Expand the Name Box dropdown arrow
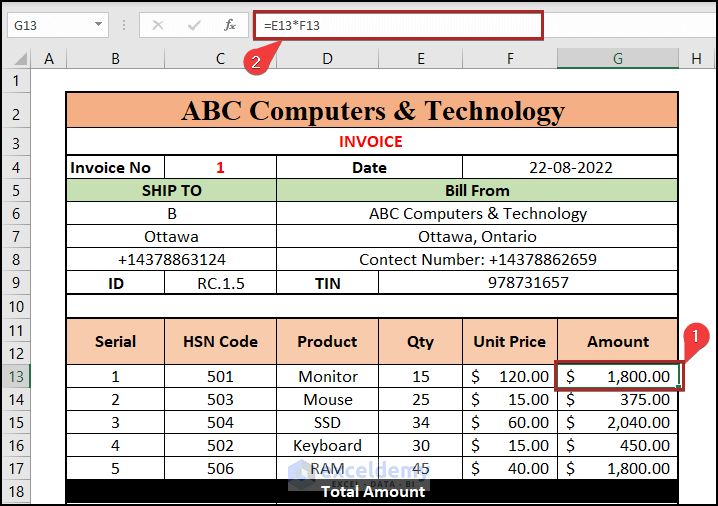This screenshot has height=506, width=718. click(98, 25)
